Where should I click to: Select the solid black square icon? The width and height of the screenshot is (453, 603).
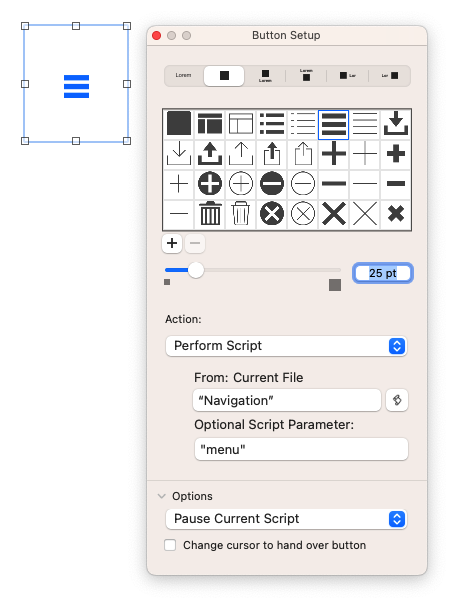[x=179, y=123]
